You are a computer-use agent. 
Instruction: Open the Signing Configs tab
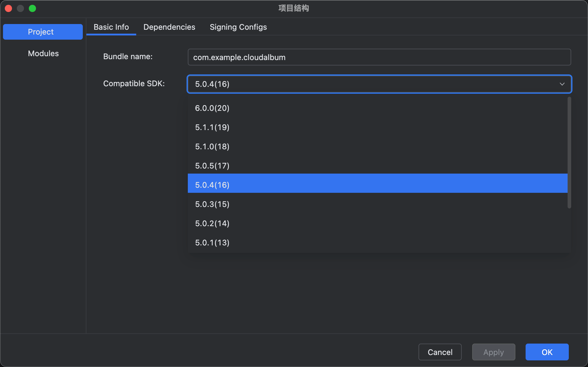pos(238,27)
